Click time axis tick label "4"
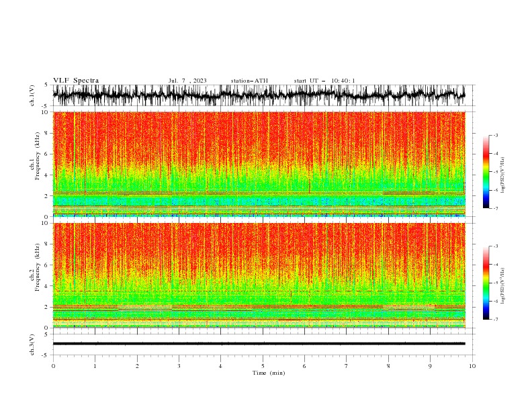The width and height of the screenshot is (532, 411). (220, 366)
